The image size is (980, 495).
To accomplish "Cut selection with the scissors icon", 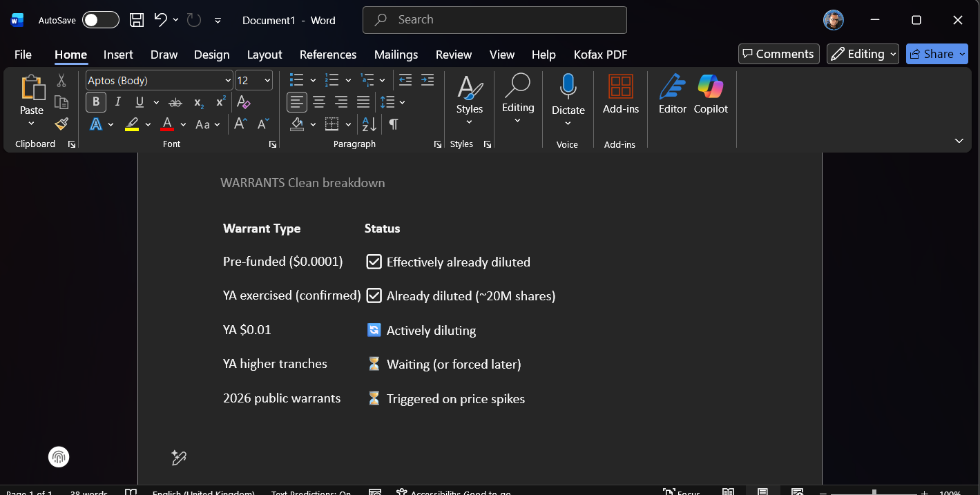I will click(x=61, y=81).
